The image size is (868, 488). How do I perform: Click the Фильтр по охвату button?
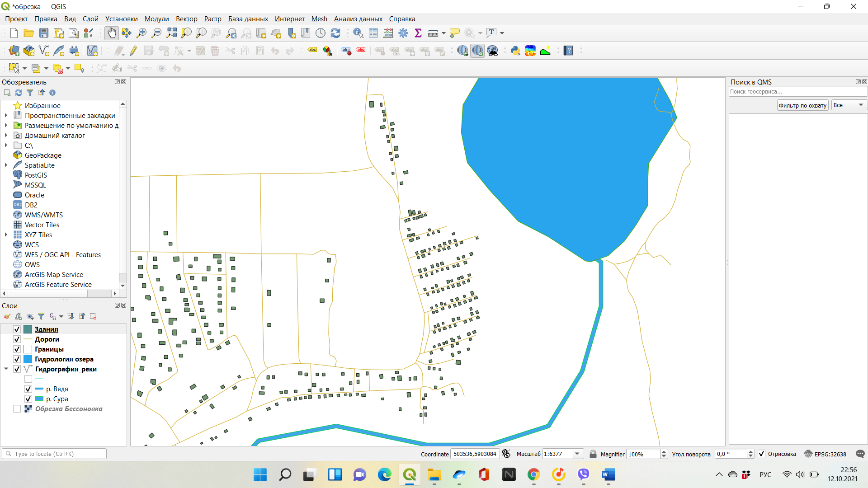pos(802,105)
